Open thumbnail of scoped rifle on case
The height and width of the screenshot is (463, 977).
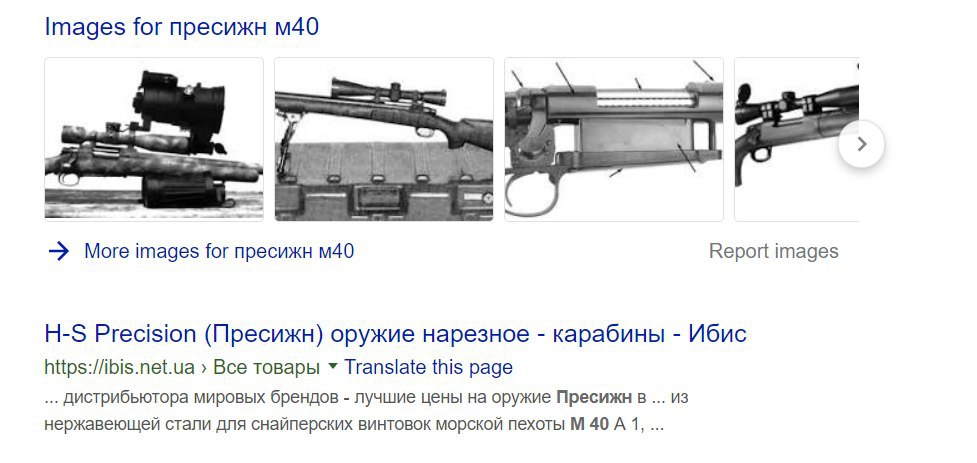tap(384, 139)
